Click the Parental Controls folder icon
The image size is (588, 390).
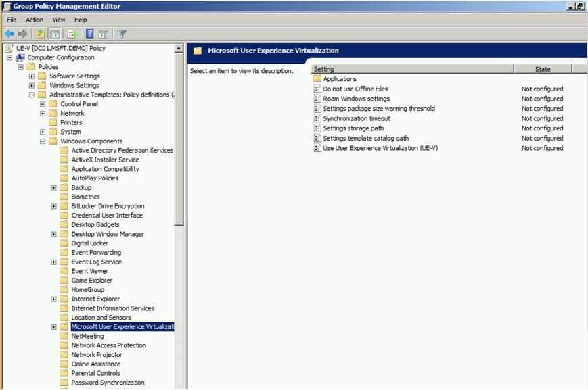[x=64, y=373]
